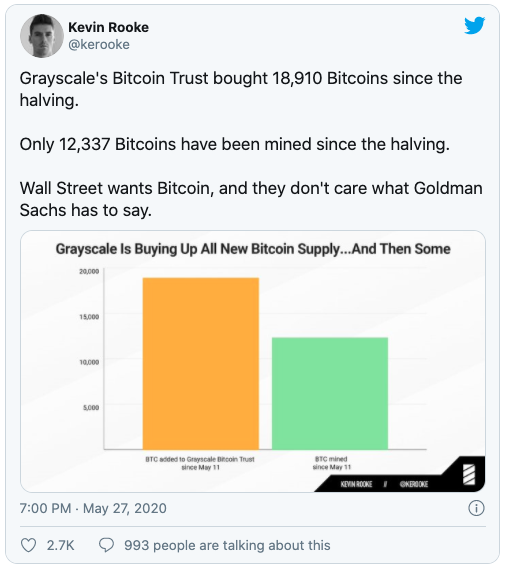Click the "BTC mined since May 11" label
This screenshot has height=569, width=507.
(x=332, y=463)
